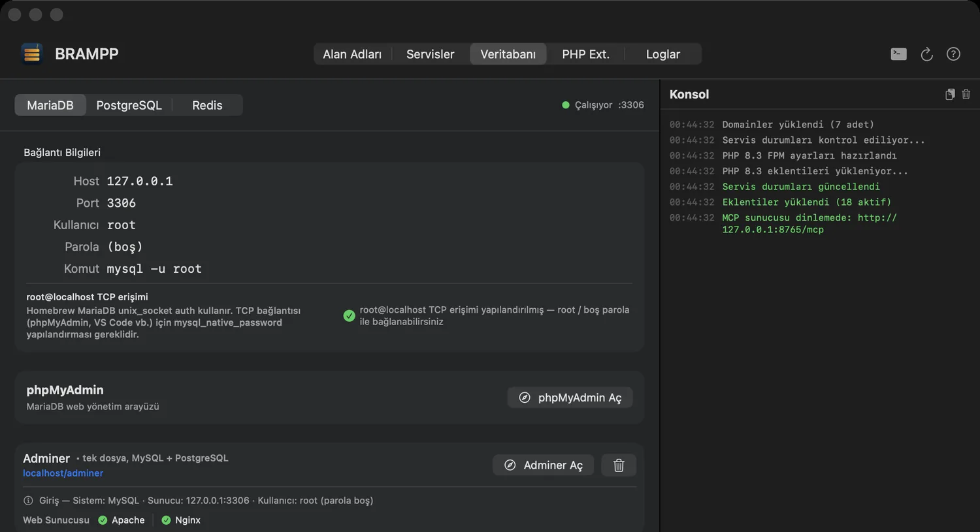The width and height of the screenshot is (980, 532).
Task: Click the green Çalışıyor status dot
Action: coord(566,105)
